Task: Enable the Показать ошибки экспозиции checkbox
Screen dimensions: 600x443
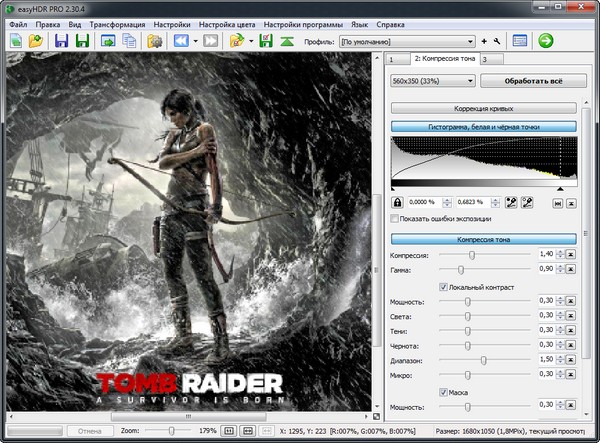Action: (395, 219)
